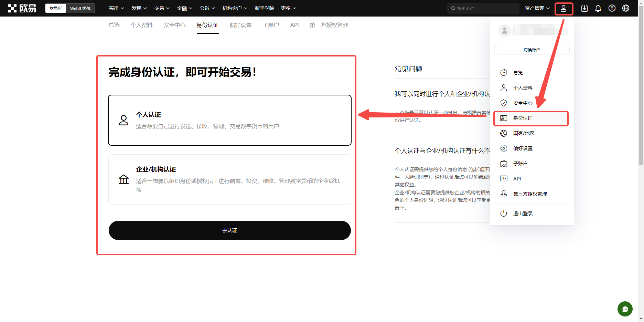Image resolution: width=644 pixels, height=322 pixels.
Task: Switch to the 第三方授权管理 tab
Action: click(329, 25)
